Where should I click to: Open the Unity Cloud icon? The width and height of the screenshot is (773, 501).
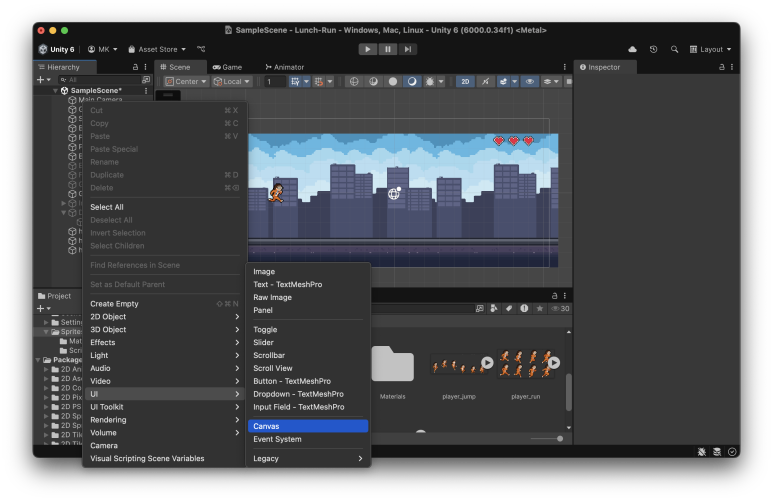pos(632,49)
